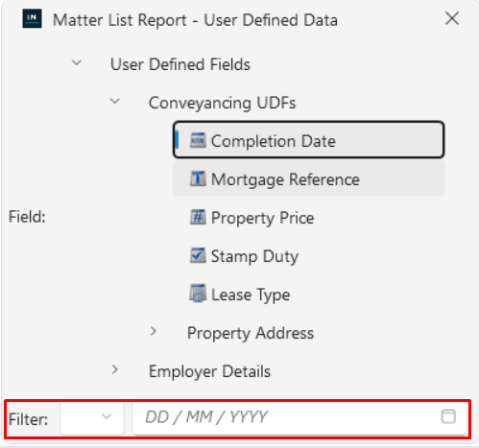
Task: Select the Property Price field
Action: tap(309, 218)
